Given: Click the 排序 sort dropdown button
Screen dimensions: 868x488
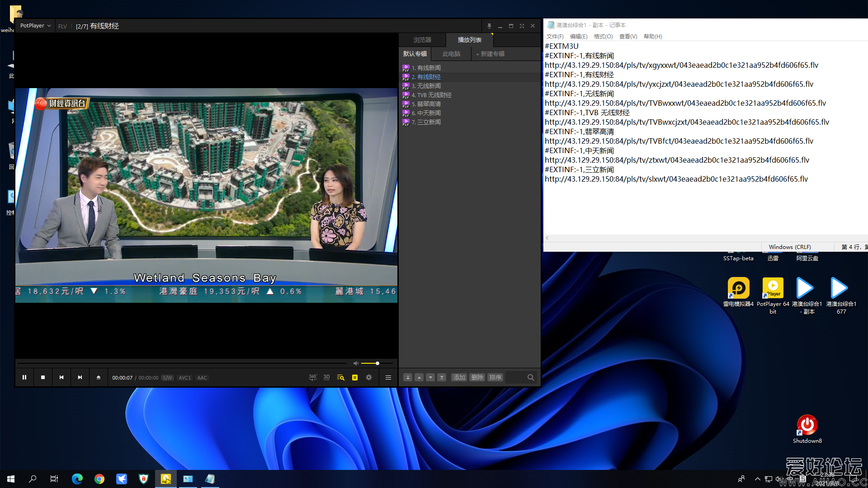Looking at the screenshot, I should [495, 377].
